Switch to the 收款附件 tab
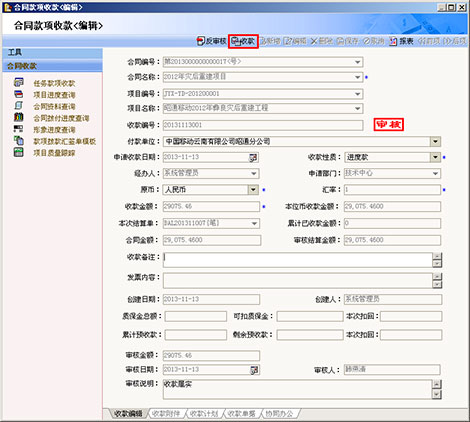The width and height of the screenshot is (470, 422). point(166,414)
